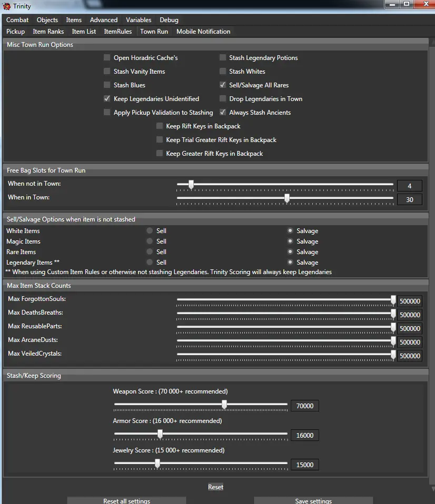435x504 pixels.
Task: Choose Sell for Legendary Items
Action: click(150, 263)
